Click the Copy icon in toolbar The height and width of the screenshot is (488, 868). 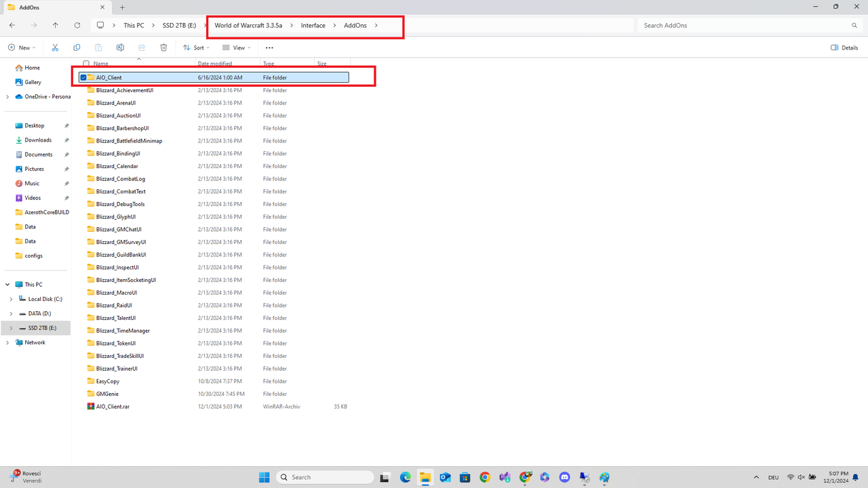click(77, 47)
